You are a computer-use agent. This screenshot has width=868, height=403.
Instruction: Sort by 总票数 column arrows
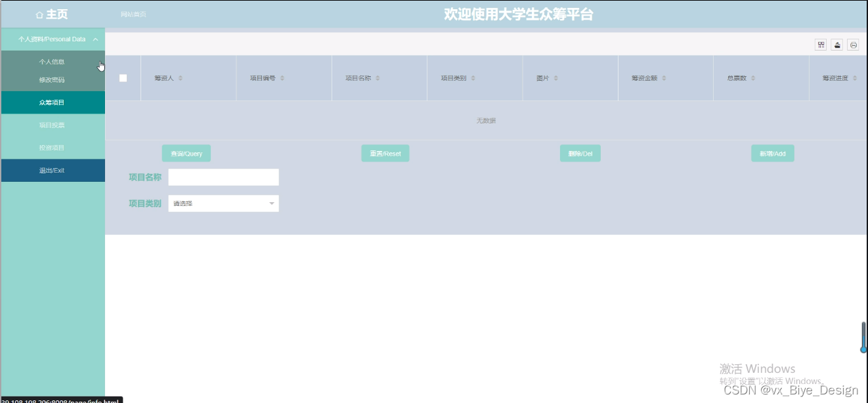753,78
